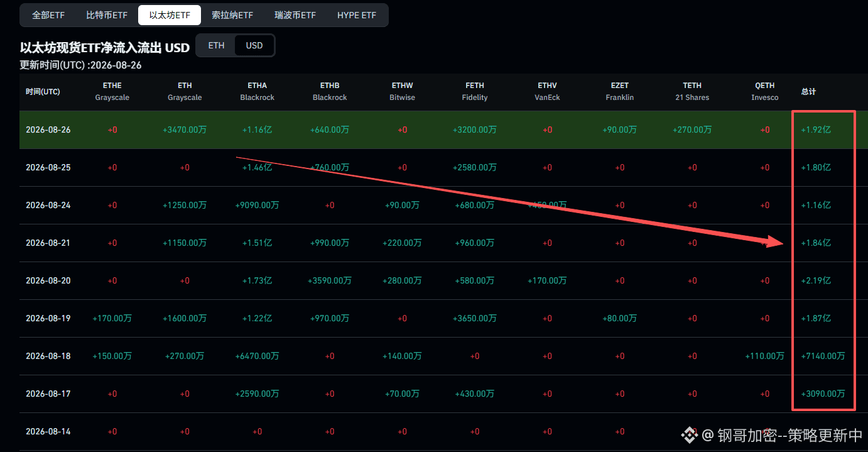
Task: Click the +1.80亿 total value
Action: 816,167
